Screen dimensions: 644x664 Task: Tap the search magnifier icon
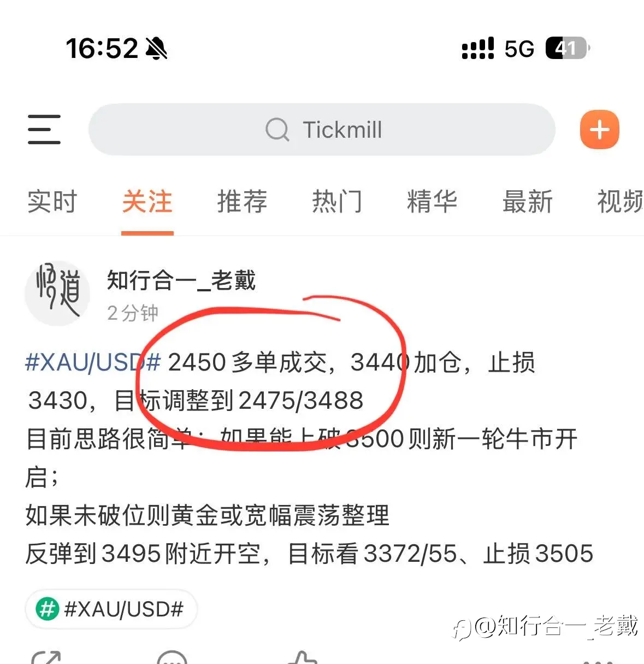coord(277,130)
